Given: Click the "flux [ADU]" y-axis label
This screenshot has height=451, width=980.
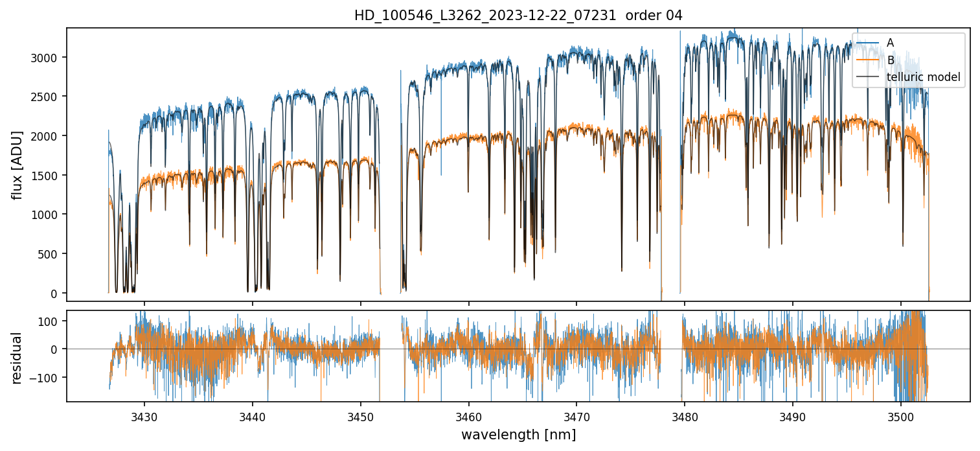Looking at the screenshot, I should [x=18, y=165].
